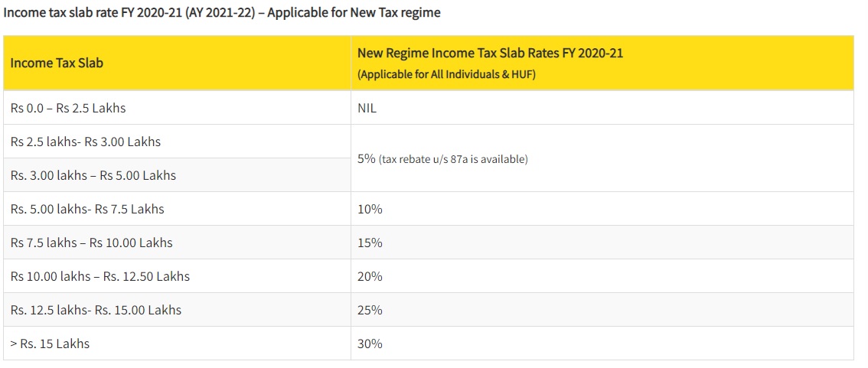
Task: Click the 25% rate cell
Action: [370, 310]
